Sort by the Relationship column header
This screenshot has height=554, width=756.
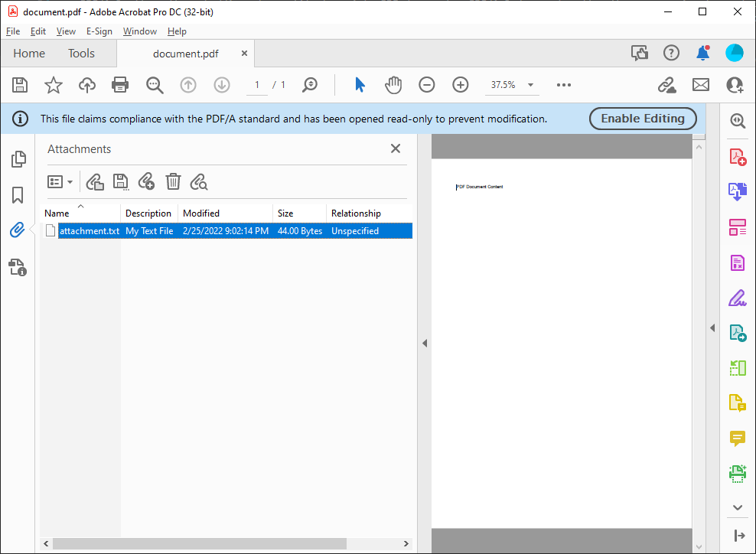[369, 213]
